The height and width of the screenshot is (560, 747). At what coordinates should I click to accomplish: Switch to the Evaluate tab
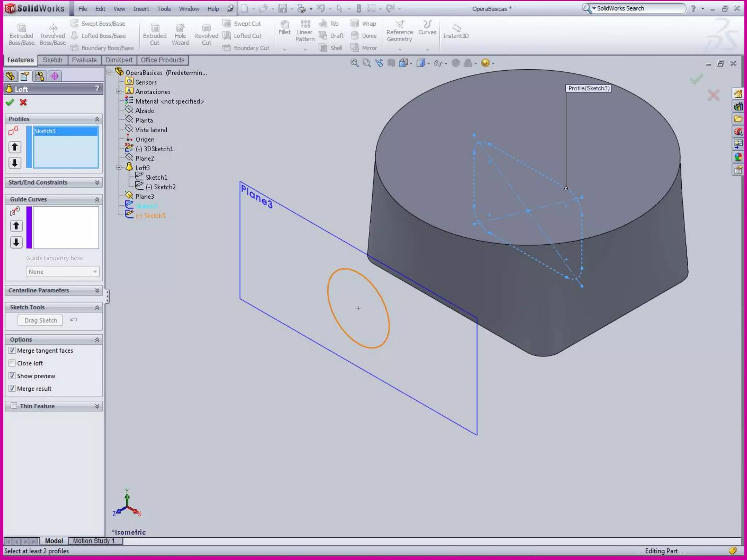[x=84, y=60]
